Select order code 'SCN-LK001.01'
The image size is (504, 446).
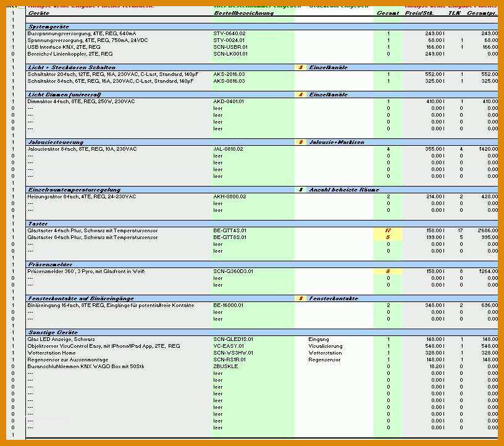230,54
